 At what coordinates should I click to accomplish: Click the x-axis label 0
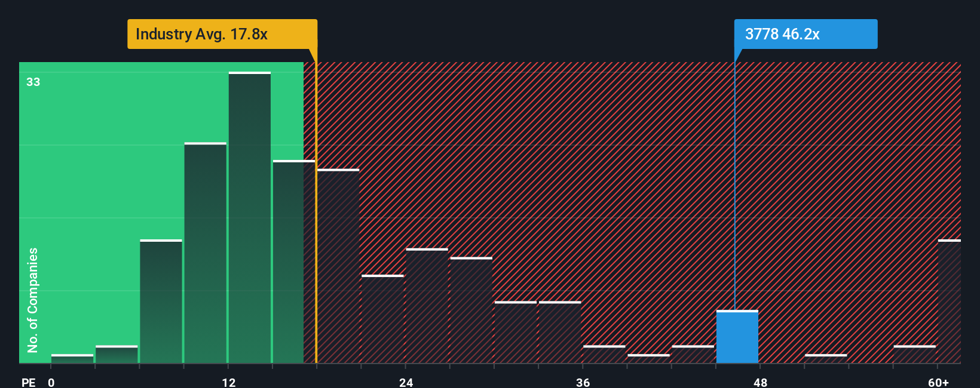coord(51,382)
